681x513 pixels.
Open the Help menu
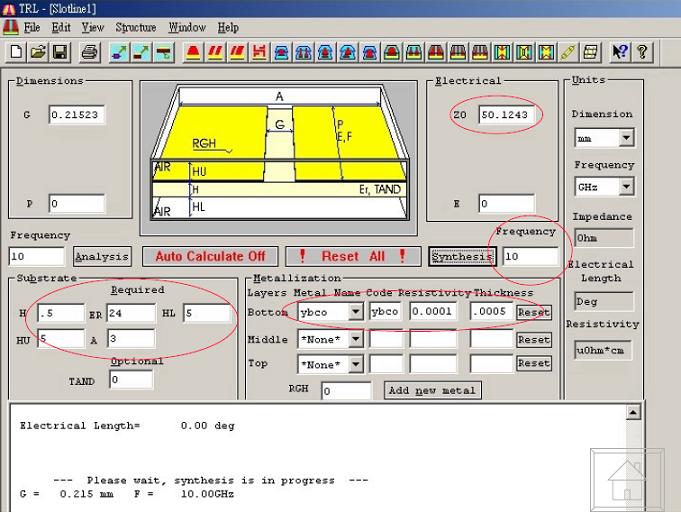point(228,27)
